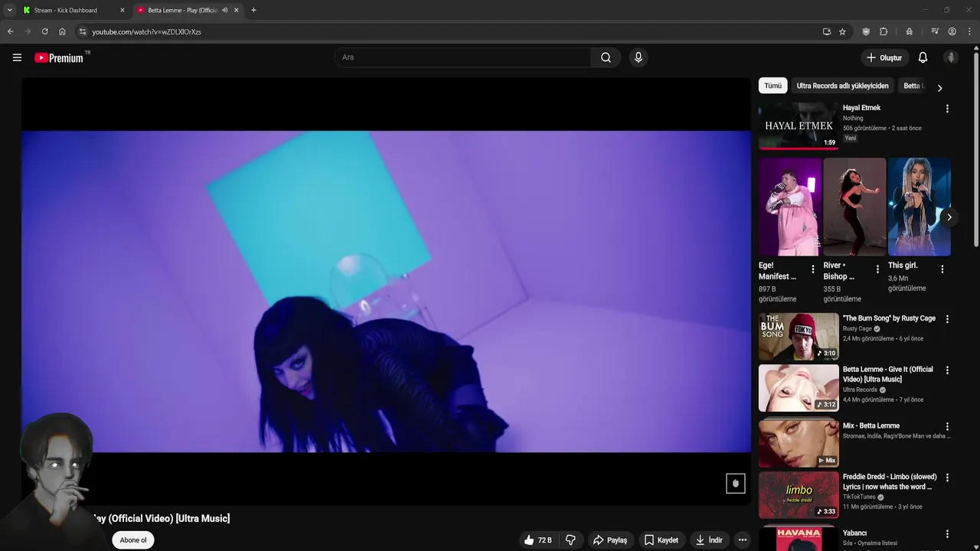Open the Hayal Etmek thumbnail
This screenshot has width=980, height=551.
799,126
